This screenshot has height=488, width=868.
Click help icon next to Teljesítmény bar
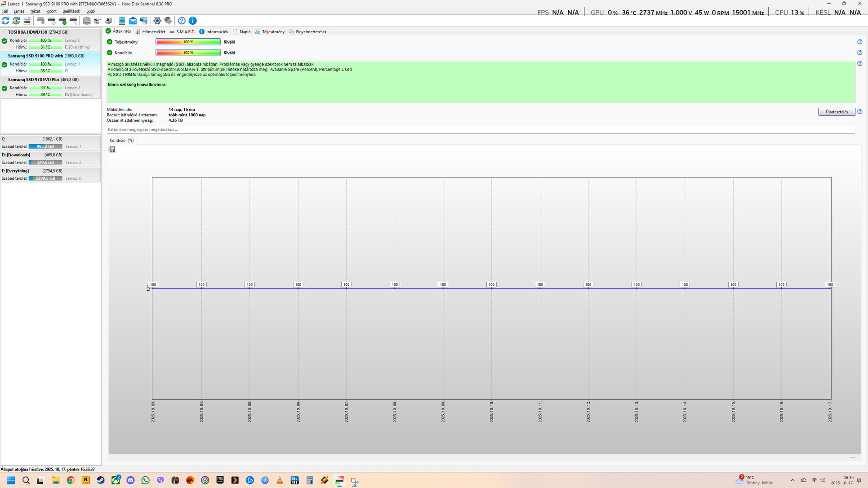(859, 42)
